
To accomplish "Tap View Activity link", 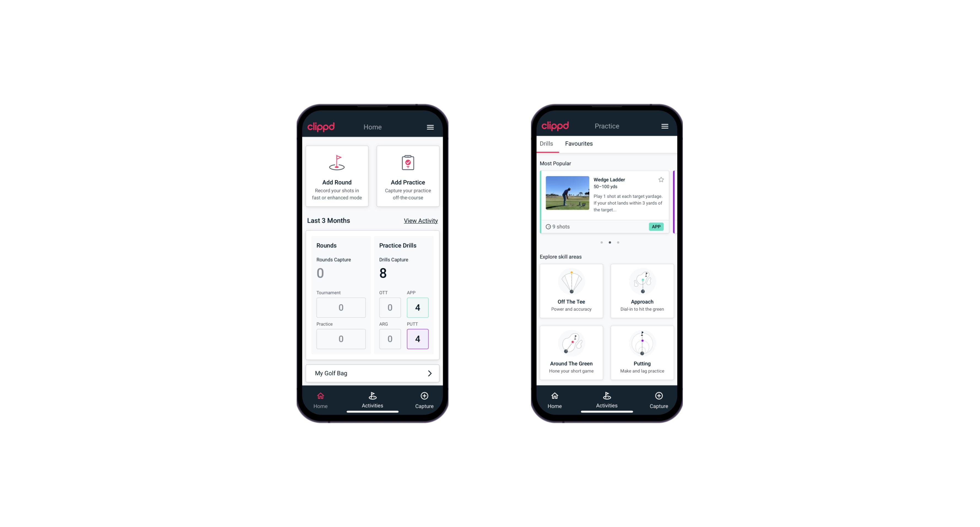I will coord(420,221).
